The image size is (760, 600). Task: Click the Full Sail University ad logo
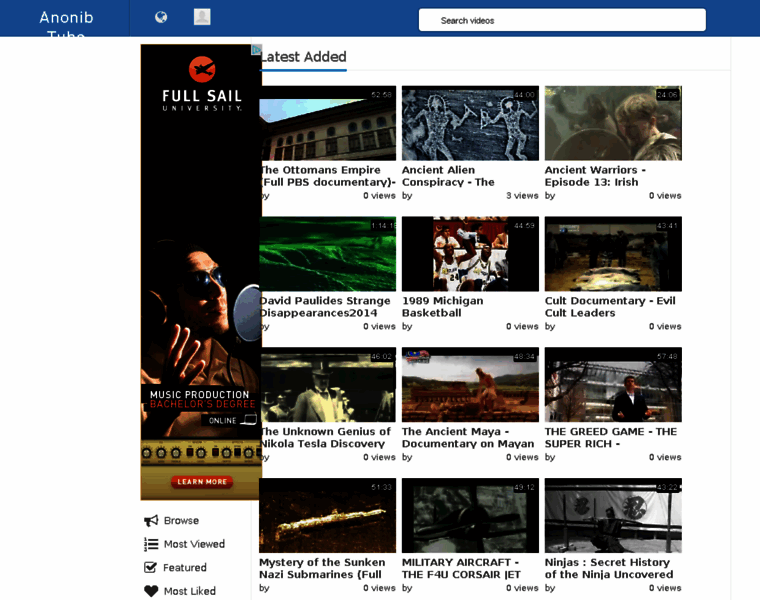click(x=202, y=84)
